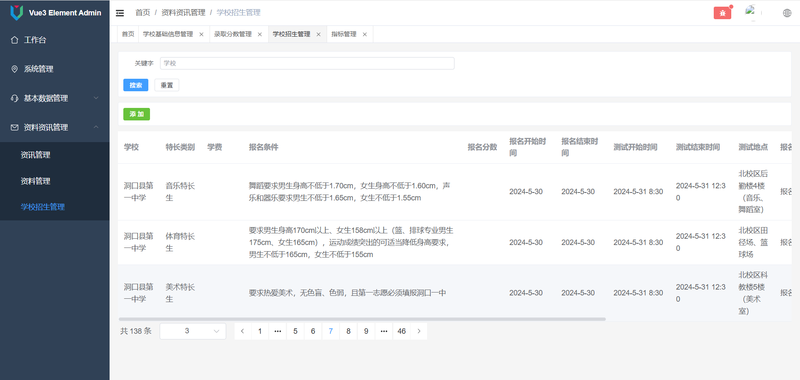Click the 基本数据管理 headset icon
The image size is (800, 380).
tap(14, 98)
